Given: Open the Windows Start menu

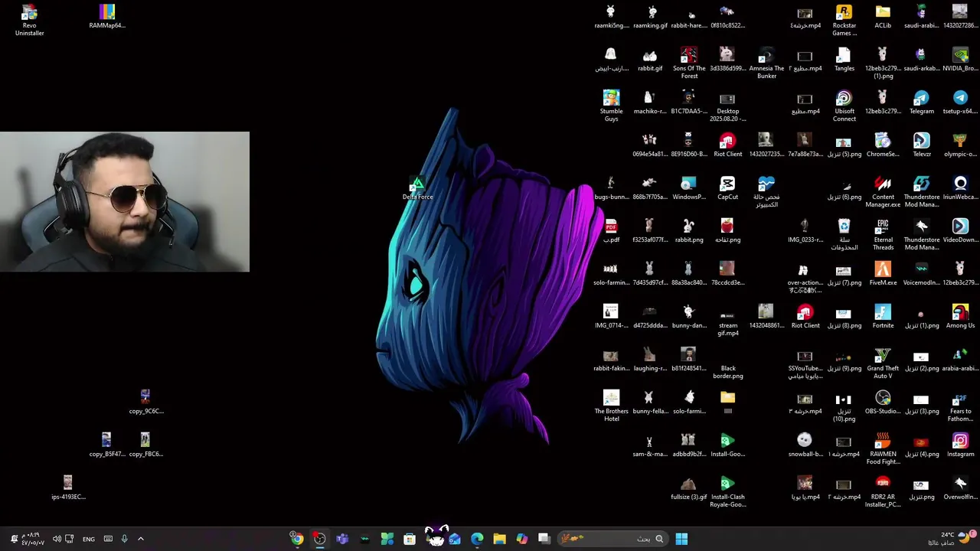Looking at the screenshot, I should pyautogui.click(x=681, y=539).
